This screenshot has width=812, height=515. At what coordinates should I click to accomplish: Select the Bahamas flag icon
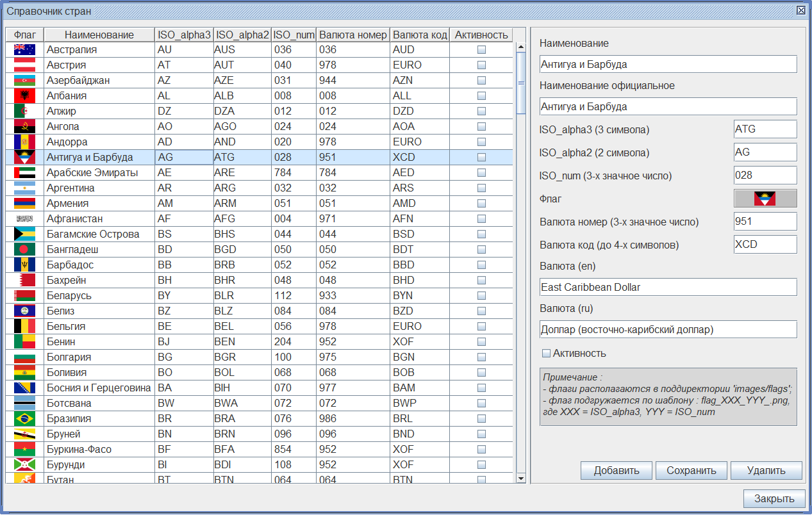pyautogui.click(x=24, y=234)
